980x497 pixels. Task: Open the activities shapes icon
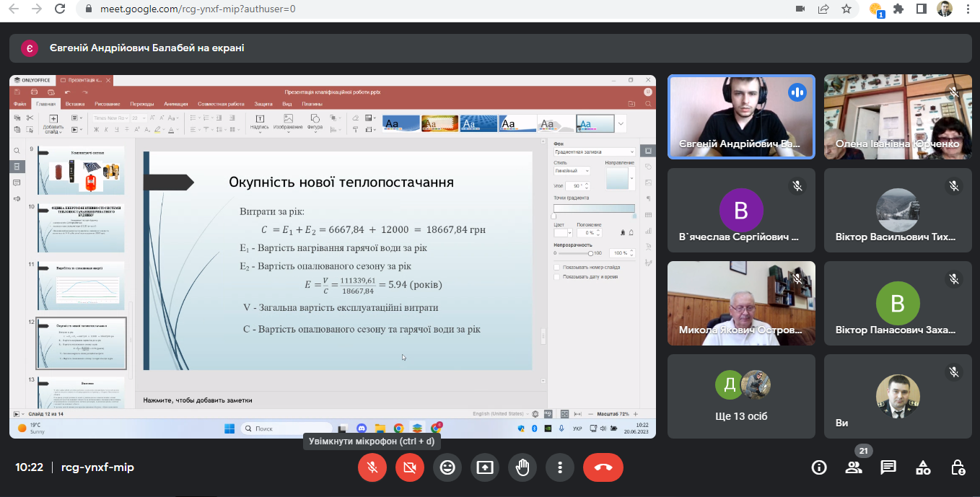click(x=923, y=467)
